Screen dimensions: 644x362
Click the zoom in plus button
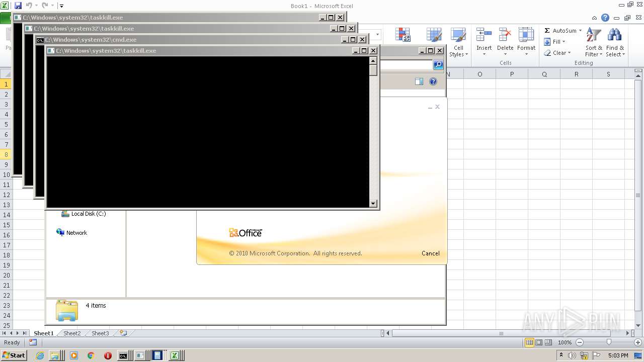(638, 342)
